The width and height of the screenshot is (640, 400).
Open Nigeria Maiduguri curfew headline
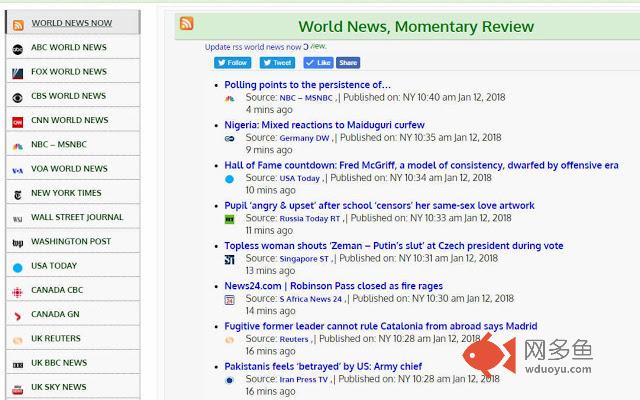click(324, 125)
